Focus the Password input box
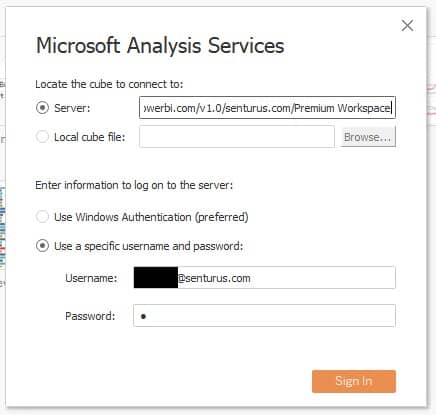 point(264,315)
